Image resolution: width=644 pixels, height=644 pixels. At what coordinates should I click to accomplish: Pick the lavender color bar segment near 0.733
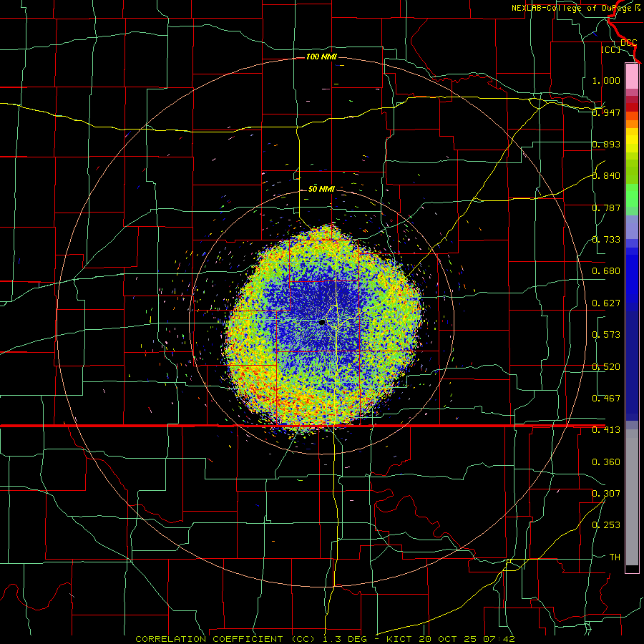[x=632, y=228]
